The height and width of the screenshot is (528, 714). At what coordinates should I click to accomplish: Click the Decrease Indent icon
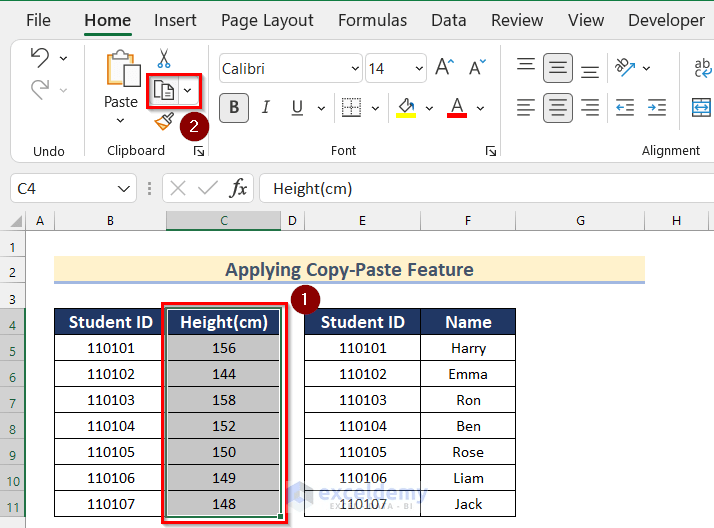tap(625, 108)
